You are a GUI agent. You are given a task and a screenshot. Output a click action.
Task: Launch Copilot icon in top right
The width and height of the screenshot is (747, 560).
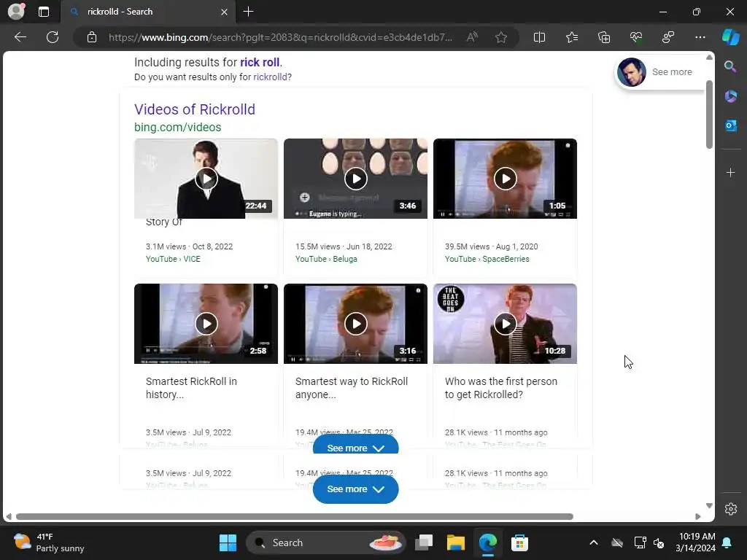731,37
